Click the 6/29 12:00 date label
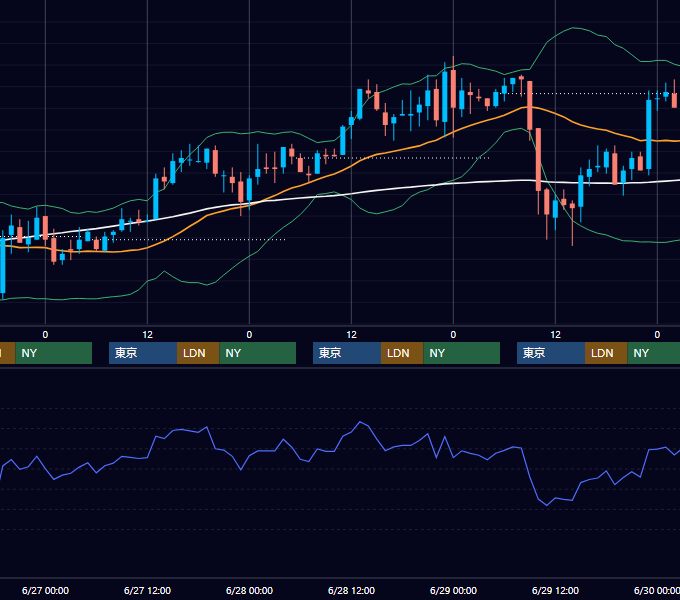The width and height of the screenshot is (680, 600). click(555, 590)
